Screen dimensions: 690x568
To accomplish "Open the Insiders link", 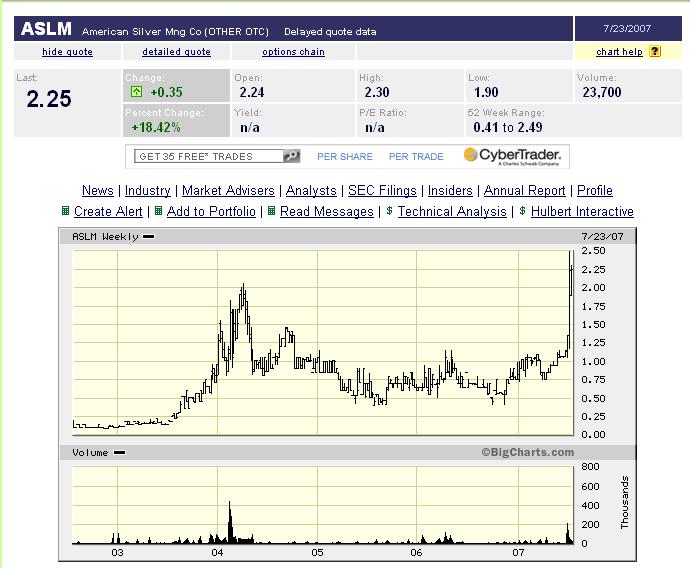I will (x=450, y=190).
